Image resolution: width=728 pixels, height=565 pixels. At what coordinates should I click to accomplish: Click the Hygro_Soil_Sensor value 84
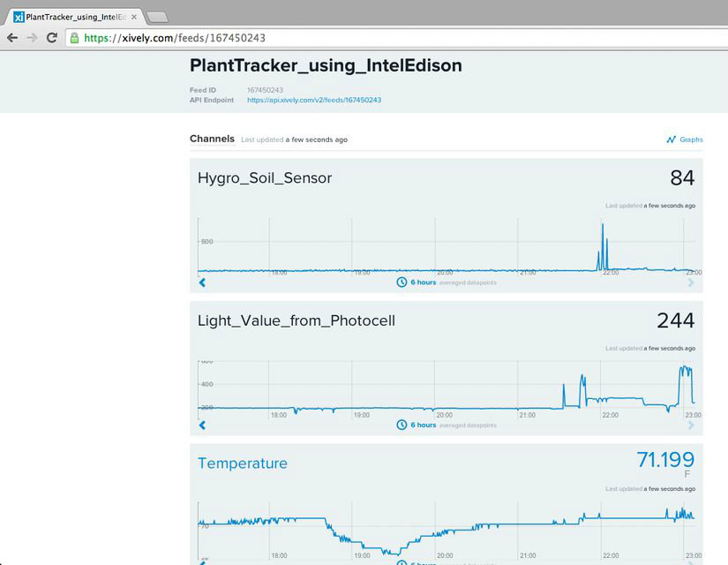click(x=682, y=177)
